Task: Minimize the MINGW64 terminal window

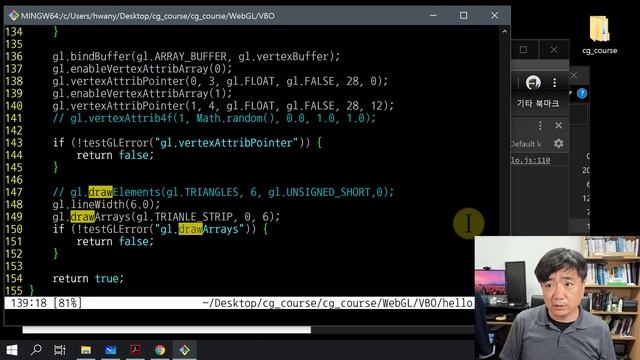Action: (433, 16)
